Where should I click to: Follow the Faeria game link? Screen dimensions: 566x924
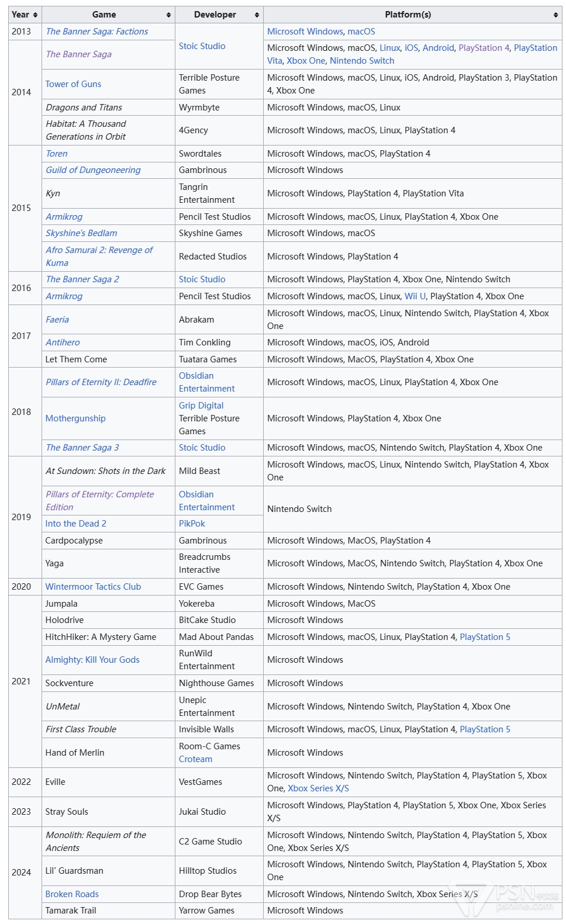click(x=57, y=320)
